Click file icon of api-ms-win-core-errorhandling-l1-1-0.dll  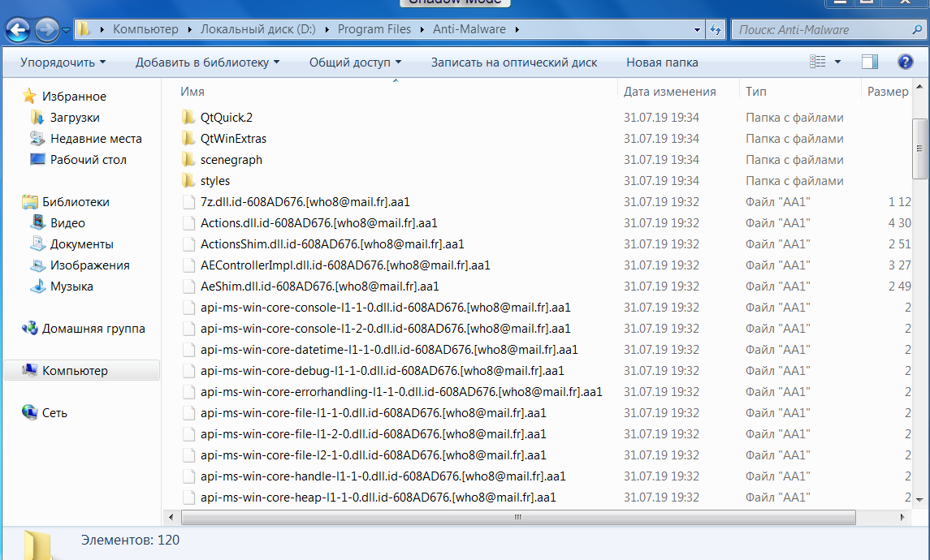tap(188, 392)
